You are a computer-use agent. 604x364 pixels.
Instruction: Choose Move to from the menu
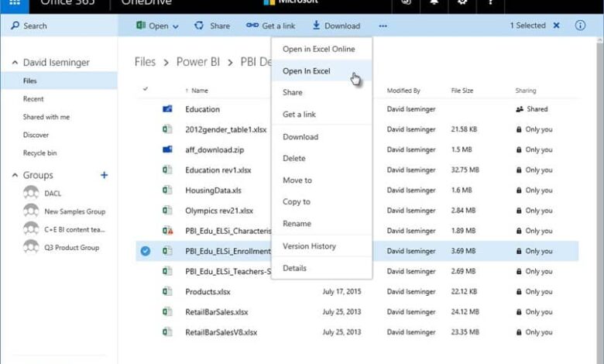(x=321, y=180)
